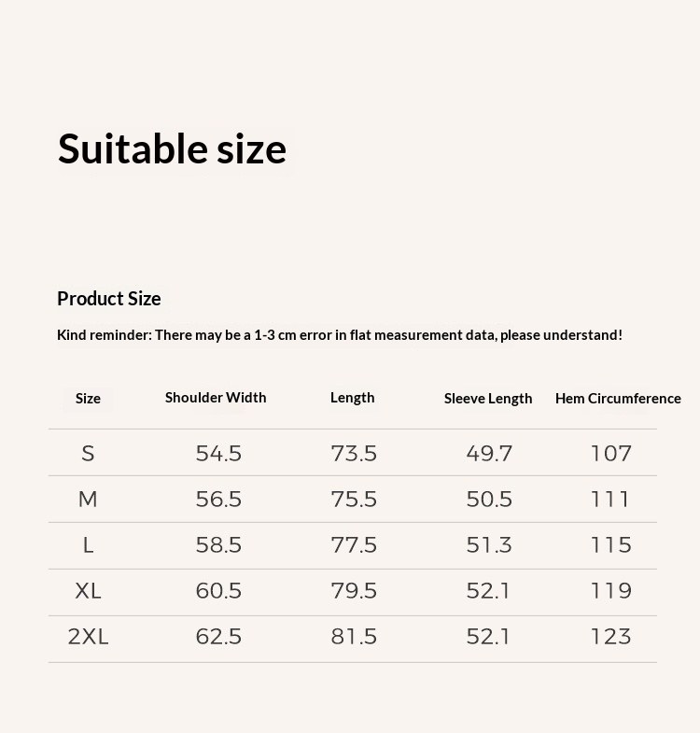Select the Hem Circumference column header
The height and width of the screenshot is (733, 700).
(x=618, y=399)
